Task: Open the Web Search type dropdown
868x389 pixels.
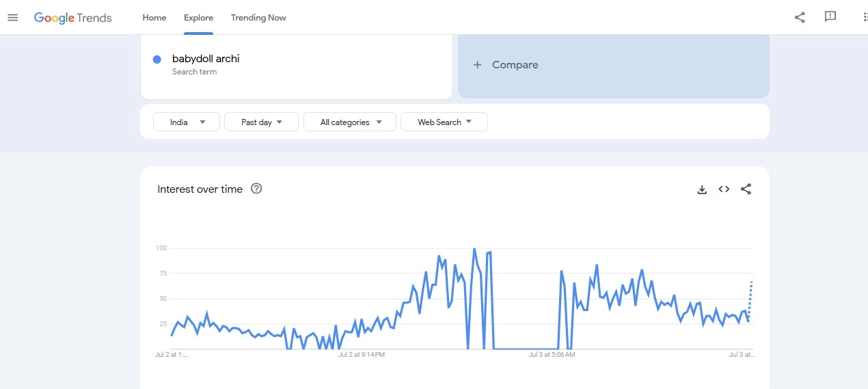Action: coord(444,122)
